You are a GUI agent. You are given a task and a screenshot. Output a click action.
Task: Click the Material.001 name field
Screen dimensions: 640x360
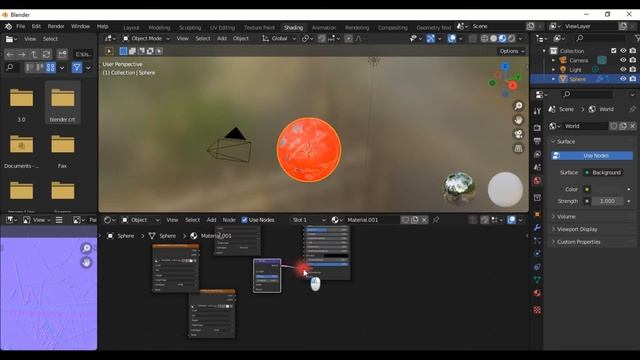(372, 220)
